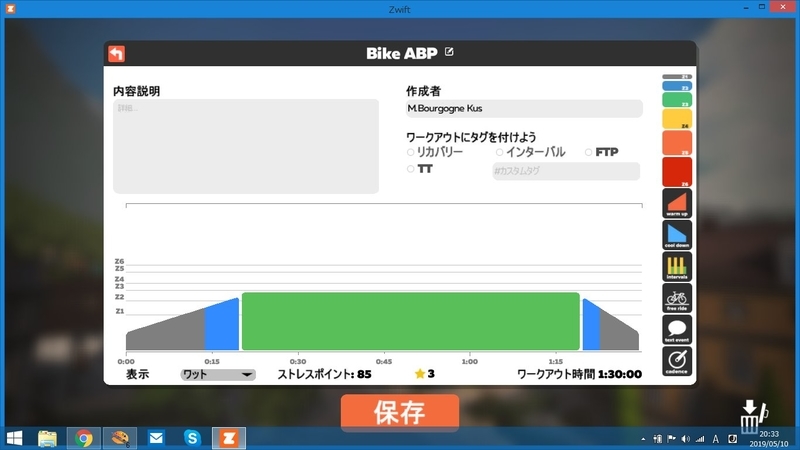This screenshot has height=450, width=800.
Task: Select the gray cool-down ramp segment
Action: tap(619, 333)
